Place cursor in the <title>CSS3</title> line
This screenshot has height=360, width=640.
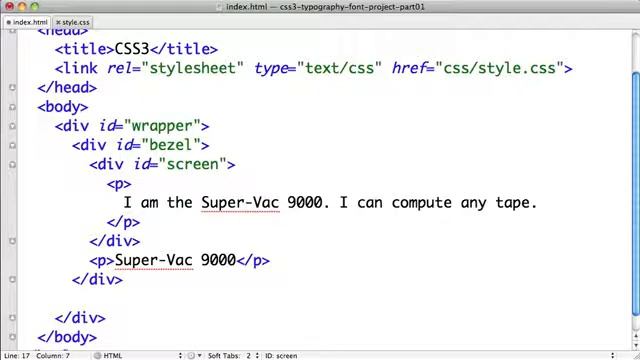[136, 49]
